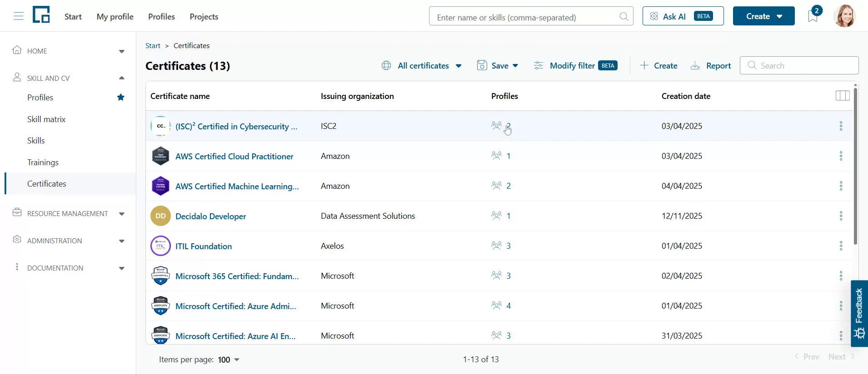This screenshot has width=868, height=374.
Task: Open the user avatar menu
Action: pyautogui.click(x=845, y=16)
